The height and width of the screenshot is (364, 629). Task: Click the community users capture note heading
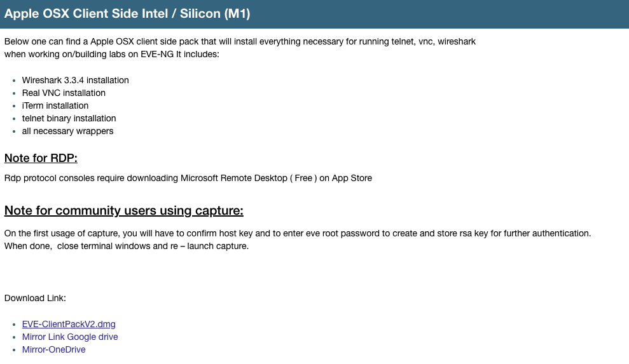coord(124,210)
